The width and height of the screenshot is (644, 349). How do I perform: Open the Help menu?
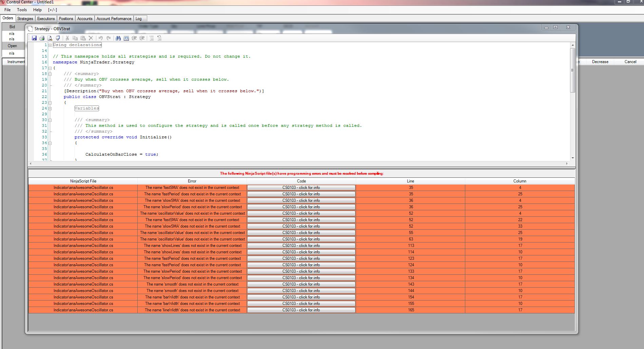37,10
